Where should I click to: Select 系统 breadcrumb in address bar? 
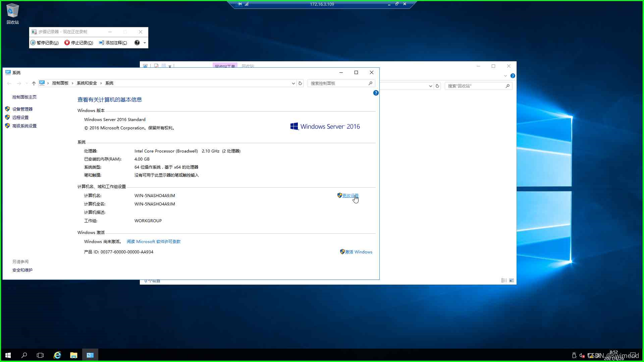(x=109, y=83)
